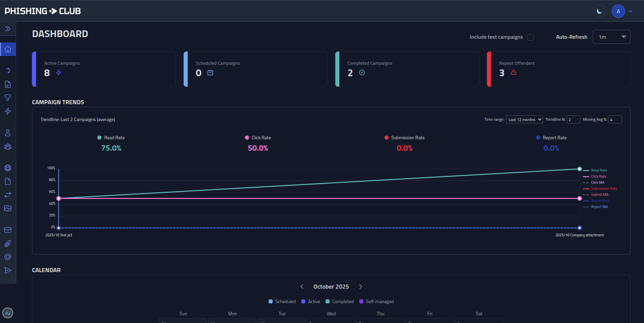This screenshot has height=323, width=644.
Task: Click the paper plane send icon
Action: click(8, 270)
